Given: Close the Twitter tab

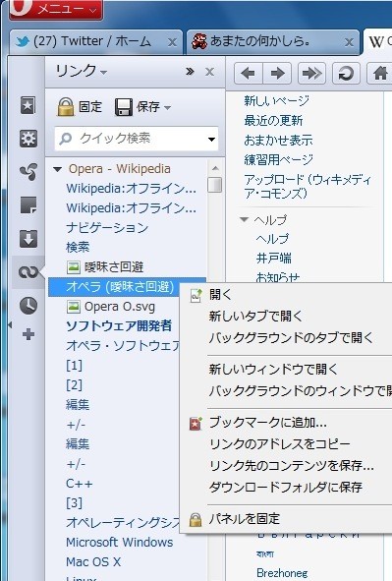Looking at the screenshot, I should coord(172,42).
